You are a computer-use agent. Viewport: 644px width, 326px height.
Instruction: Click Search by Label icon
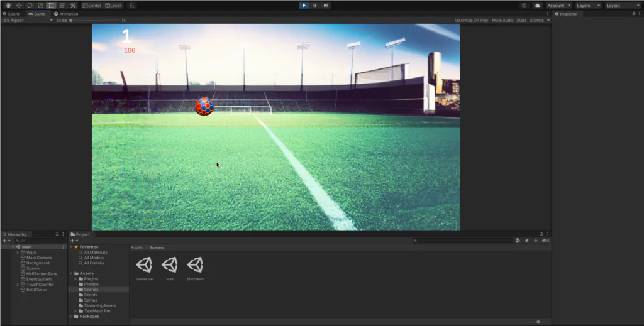point(527,241)
